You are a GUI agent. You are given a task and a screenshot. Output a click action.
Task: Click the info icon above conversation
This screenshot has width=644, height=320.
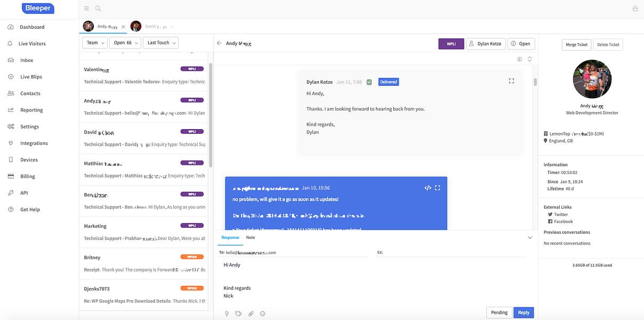pos(520,59)
